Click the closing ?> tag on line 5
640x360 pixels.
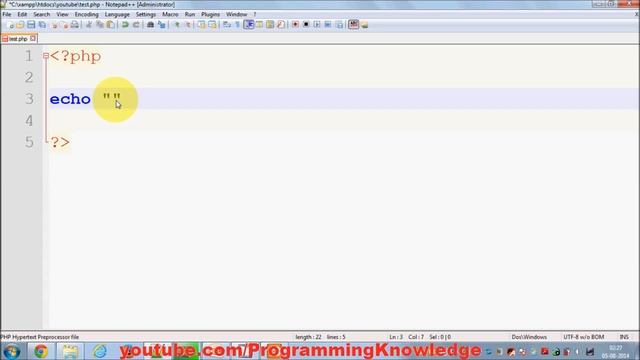(x=60, y=142)
